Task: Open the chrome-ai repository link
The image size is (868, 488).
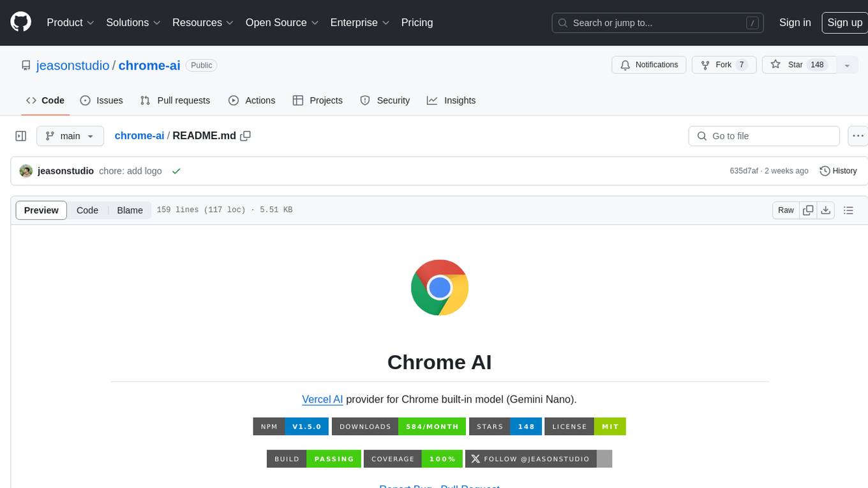Action: (x=149, y=65)
